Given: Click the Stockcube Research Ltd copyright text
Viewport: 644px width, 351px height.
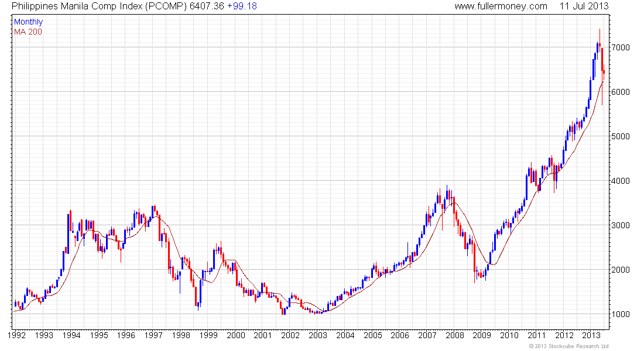Looking at the screenshot, I should tap(568, 346).
